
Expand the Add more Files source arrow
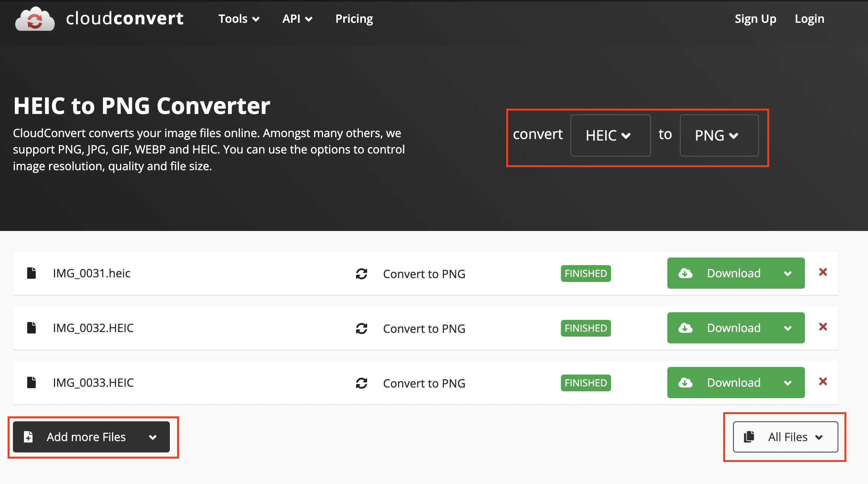coord(153,437)
